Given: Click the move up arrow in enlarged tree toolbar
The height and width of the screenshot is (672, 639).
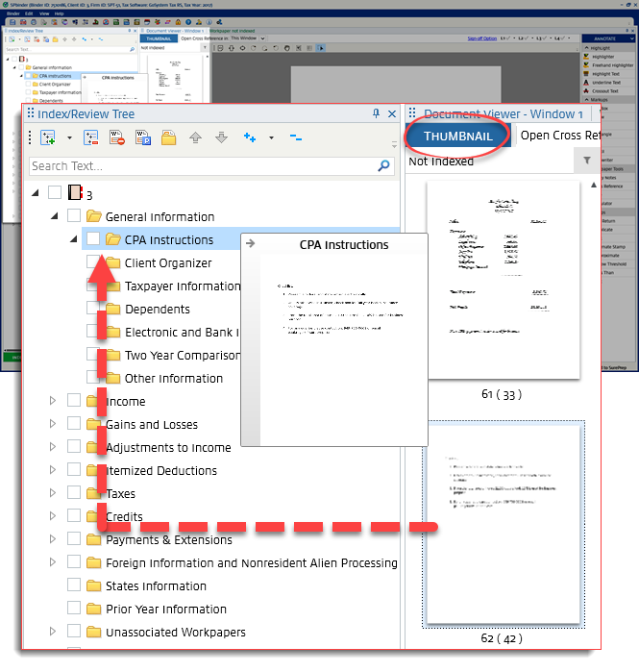Looking at the screenshot, I should pos(196,137).
